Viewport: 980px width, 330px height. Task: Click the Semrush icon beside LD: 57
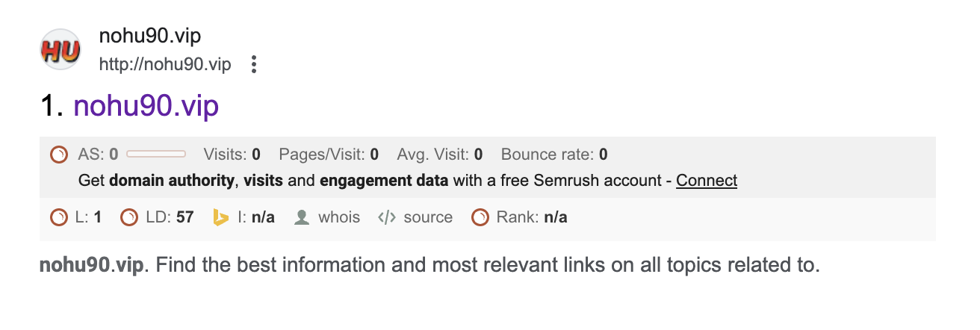click(129, 217)
